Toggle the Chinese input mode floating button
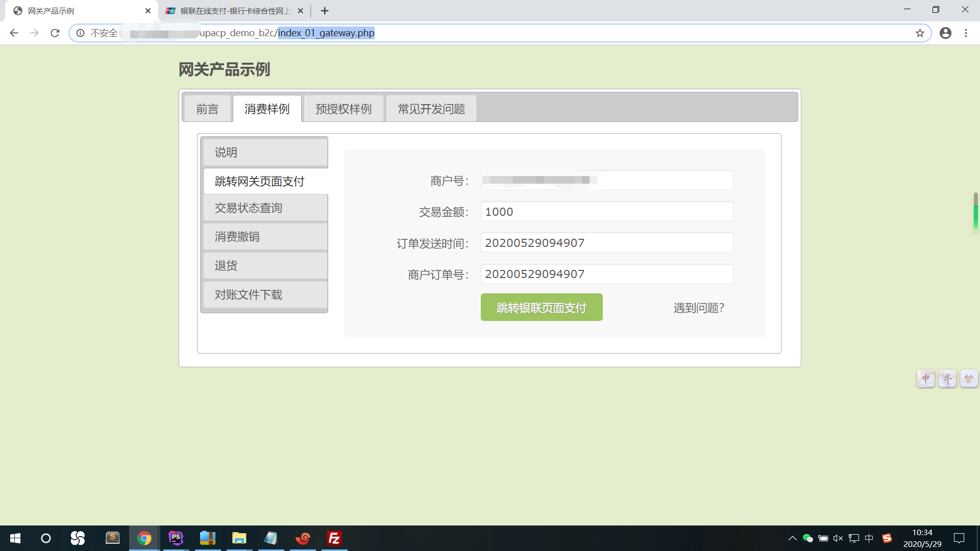980x551 pixels. pos(925,379)
